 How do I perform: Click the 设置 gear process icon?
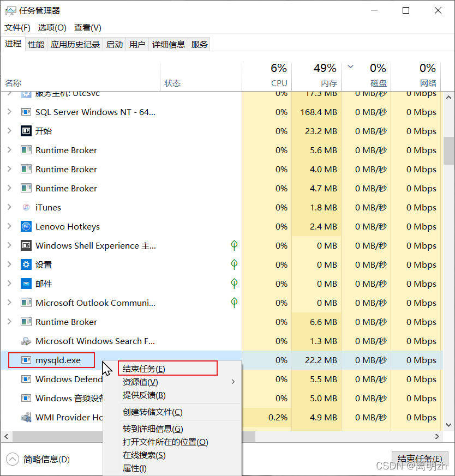pyautogui.click(x=26, y=264)
